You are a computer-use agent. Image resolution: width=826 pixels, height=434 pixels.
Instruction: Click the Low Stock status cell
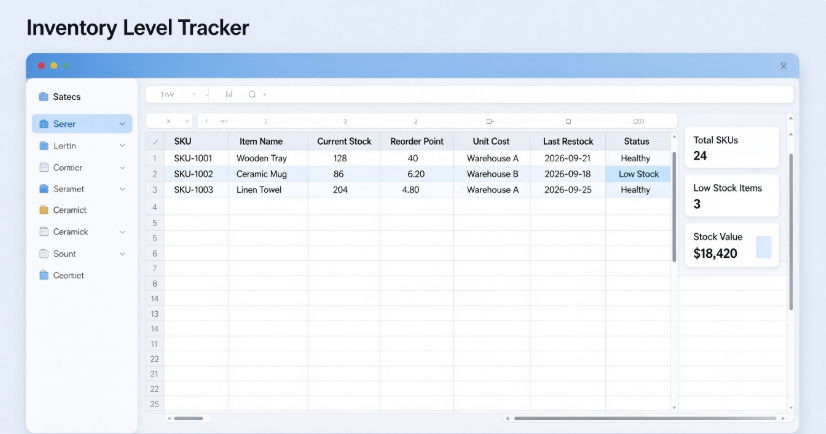(x=638, y=174)
